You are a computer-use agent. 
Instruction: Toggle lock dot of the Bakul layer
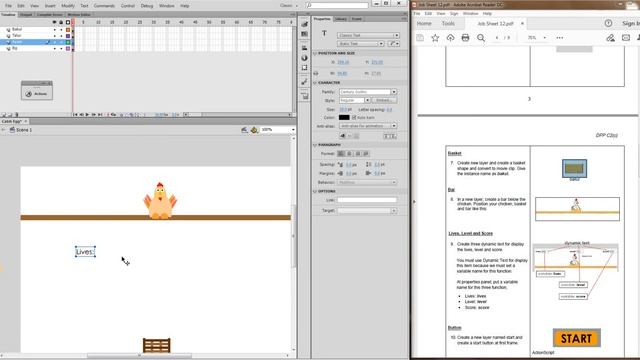[61, 29]
